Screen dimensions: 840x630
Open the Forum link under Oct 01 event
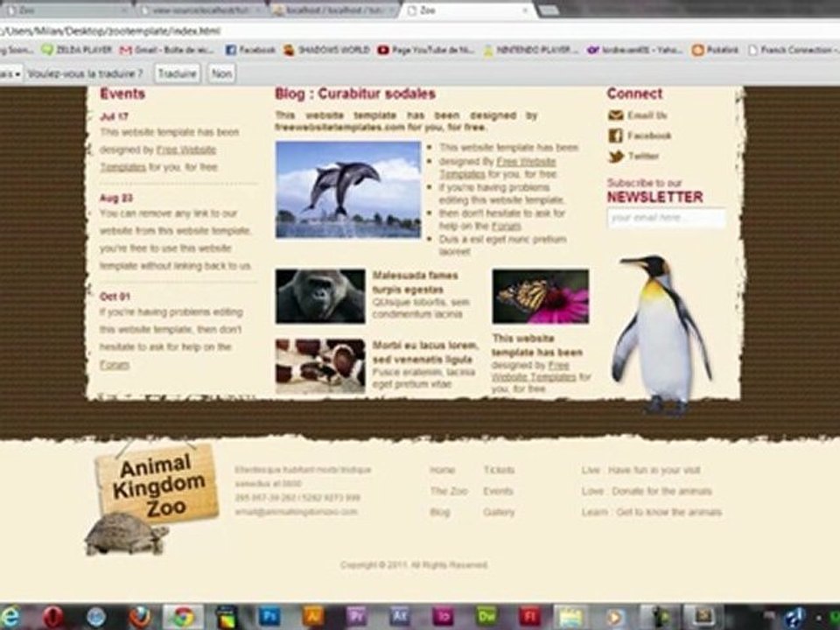point(115,365)
